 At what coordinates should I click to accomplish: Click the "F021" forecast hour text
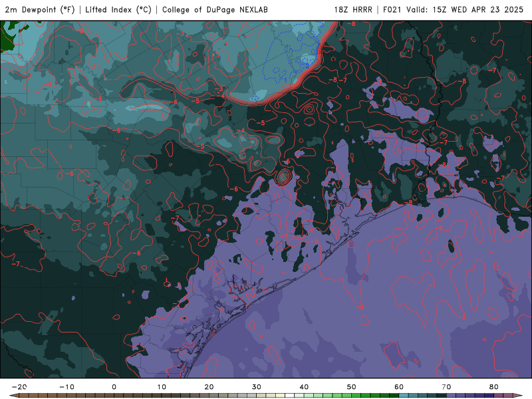[392, 10]
